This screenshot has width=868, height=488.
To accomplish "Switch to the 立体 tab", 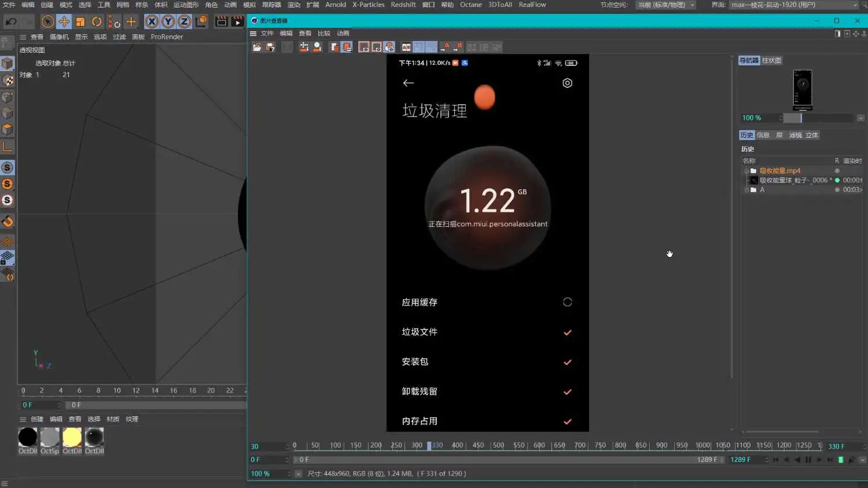I will 812,135.
